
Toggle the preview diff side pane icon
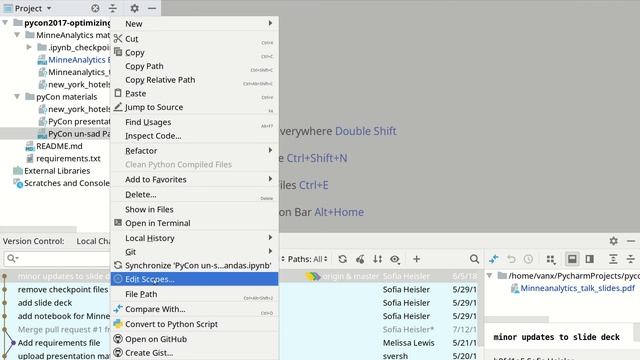point(590,259)
